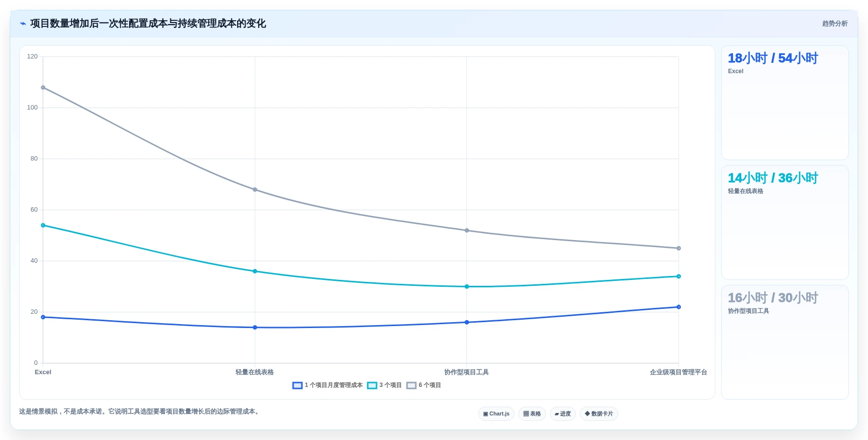Click the 100 y-axis tick label
Image resolution: width=868 pixels, height=440 pixels.
tap(32, 108)
